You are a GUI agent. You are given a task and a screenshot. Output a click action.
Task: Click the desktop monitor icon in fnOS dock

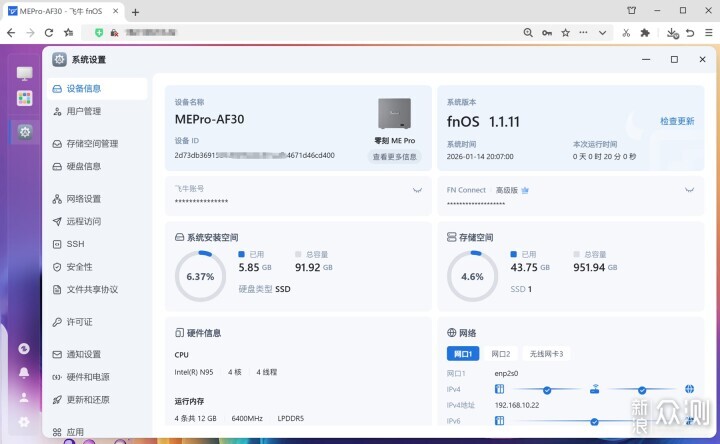[24, 73]
